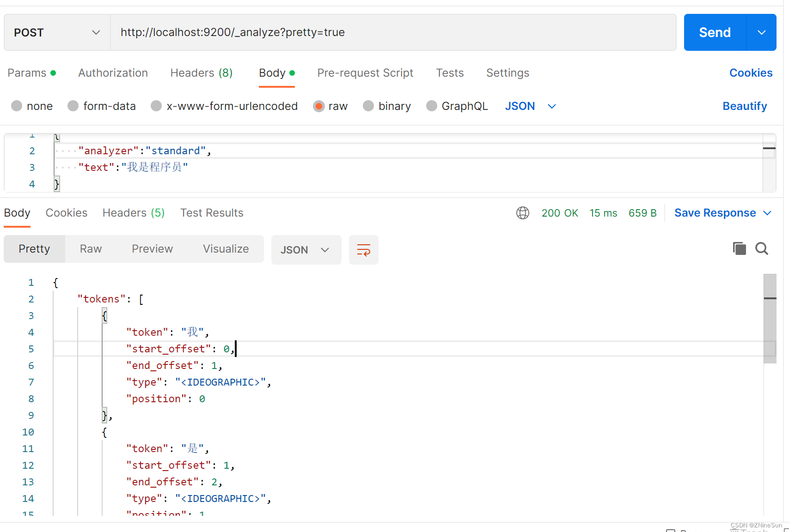Viewport: 789px width, 532px height.
Task: Click the network globe icon
Action: coord(523,213)
